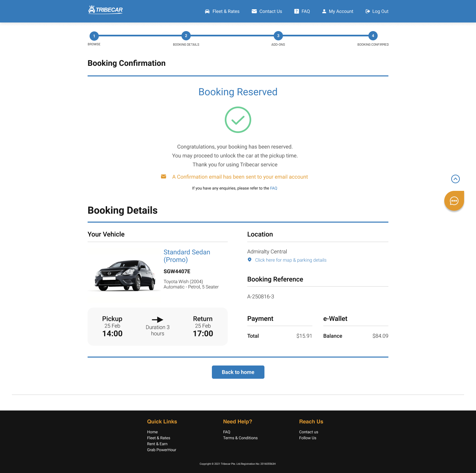Click the scroll-to-top chevron circle icon

pyautogui.click(x=456, y=179)
